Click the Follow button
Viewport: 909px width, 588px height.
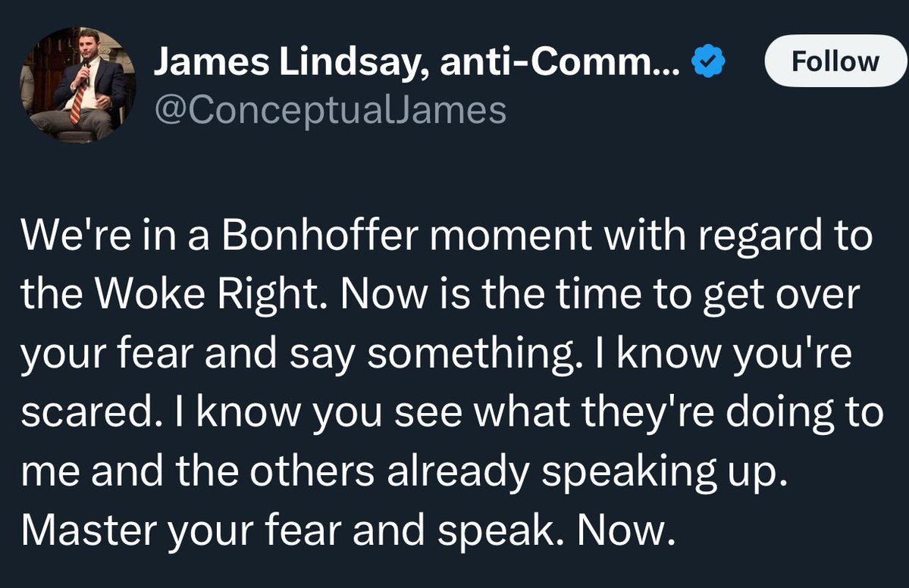pos(835,60)
